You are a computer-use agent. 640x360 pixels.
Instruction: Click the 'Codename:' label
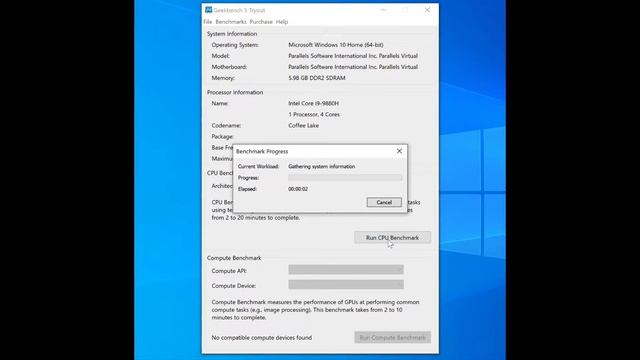point(226,125)
